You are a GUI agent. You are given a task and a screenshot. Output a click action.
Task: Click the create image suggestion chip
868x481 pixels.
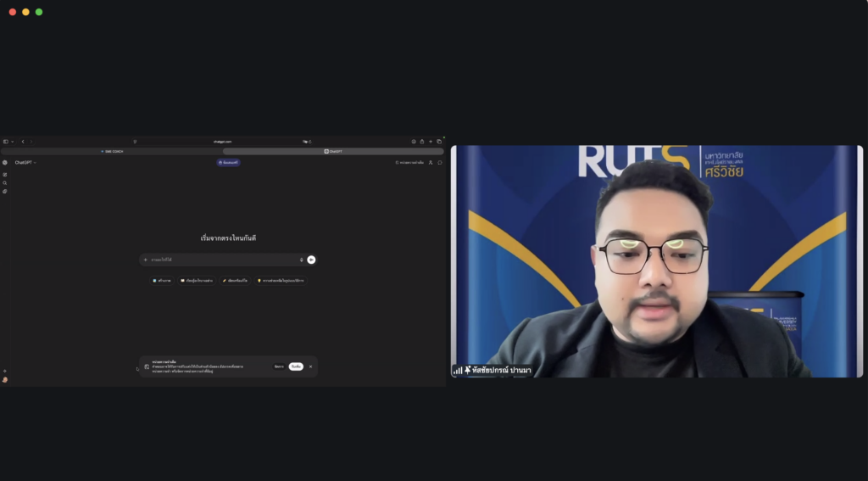tap(162, 280)
